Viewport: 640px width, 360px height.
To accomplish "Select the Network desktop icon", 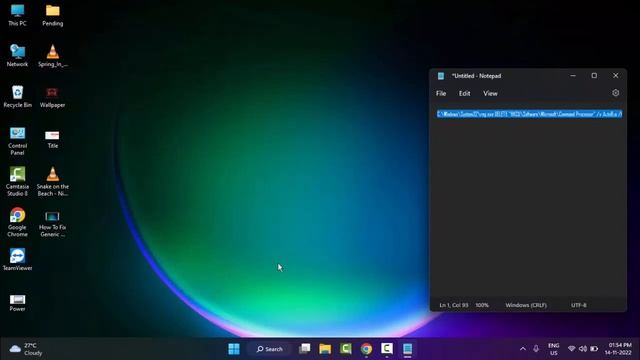I will (17, 56).
